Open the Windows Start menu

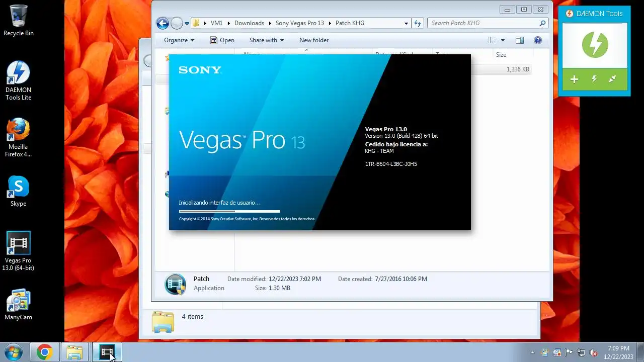click(x=13, y=352)
